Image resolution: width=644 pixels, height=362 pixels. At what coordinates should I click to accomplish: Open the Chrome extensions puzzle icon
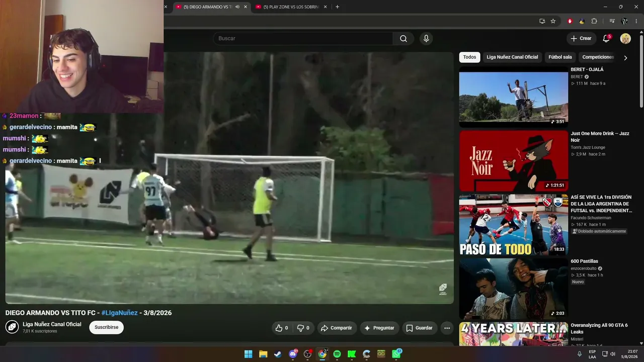[594, 21]
